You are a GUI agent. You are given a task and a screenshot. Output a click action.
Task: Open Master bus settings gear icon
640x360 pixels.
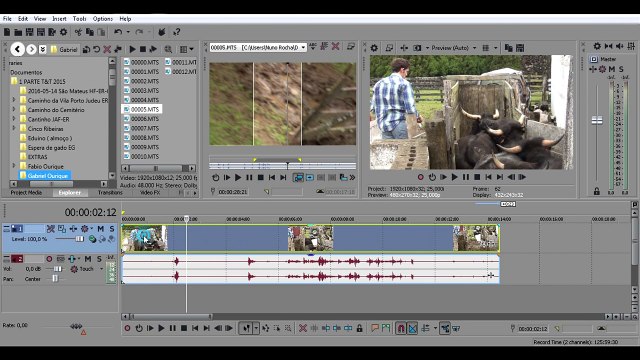tap(597, 46)
